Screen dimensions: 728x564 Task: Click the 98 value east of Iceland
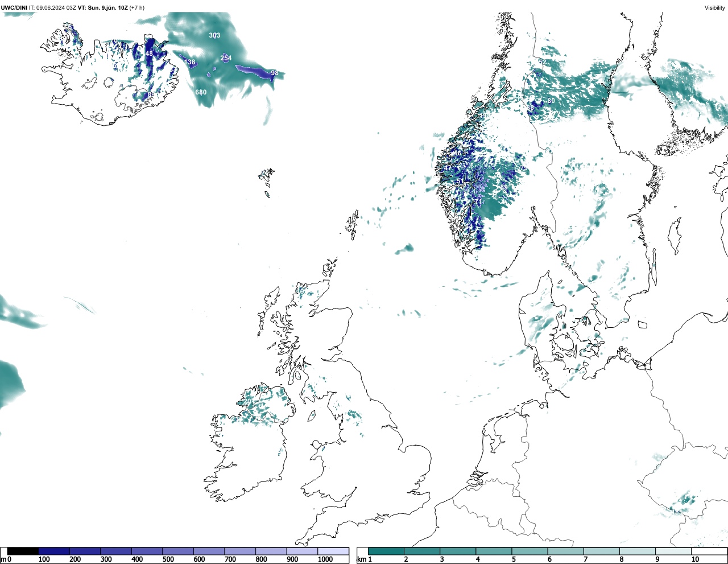[275, 73]
